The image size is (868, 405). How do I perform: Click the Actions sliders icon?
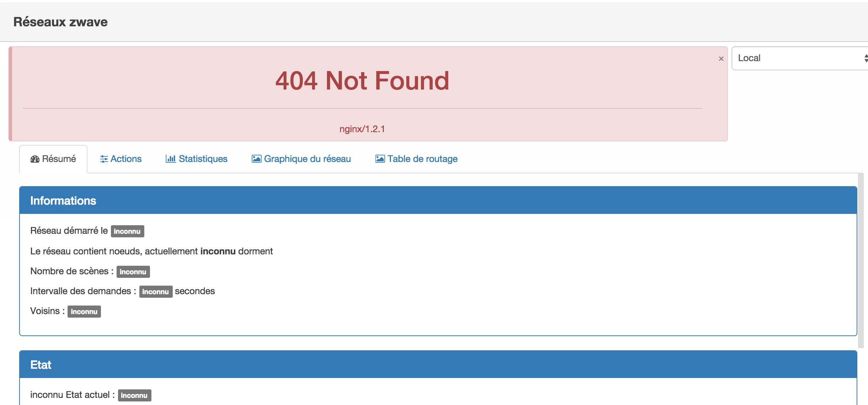click(x=104, y=159)
